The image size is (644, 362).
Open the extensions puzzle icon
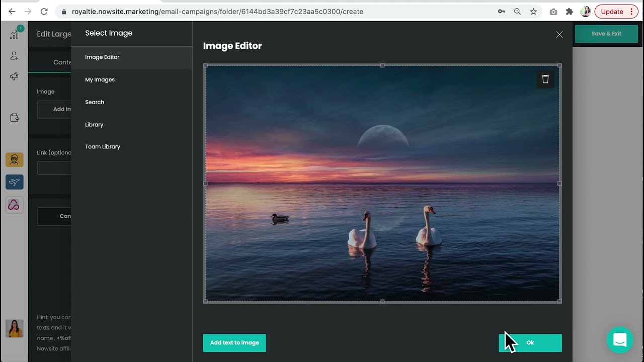click(x=570, y=12)
